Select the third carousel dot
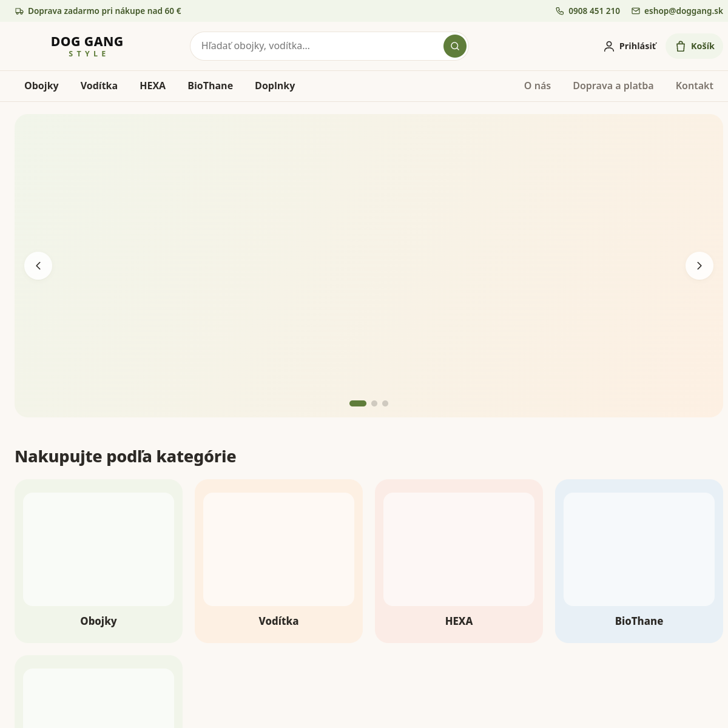The height and width of the screenshot is (728, 728). 385,403
